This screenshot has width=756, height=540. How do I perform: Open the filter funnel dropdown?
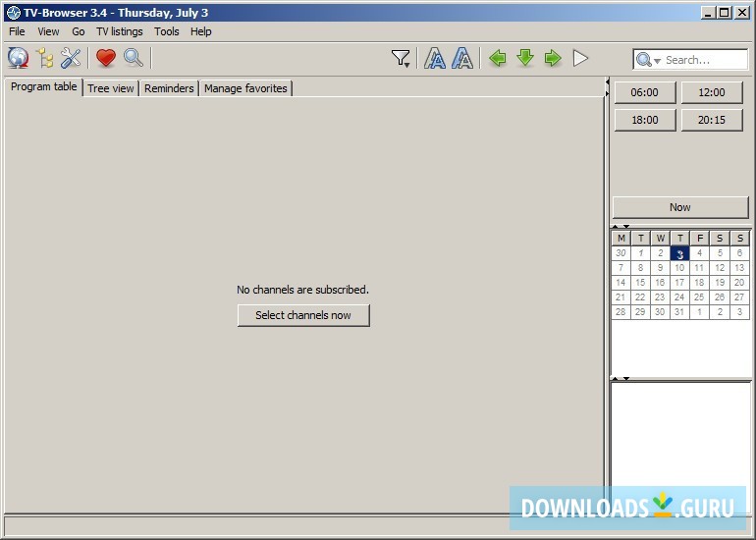point(401,59)
